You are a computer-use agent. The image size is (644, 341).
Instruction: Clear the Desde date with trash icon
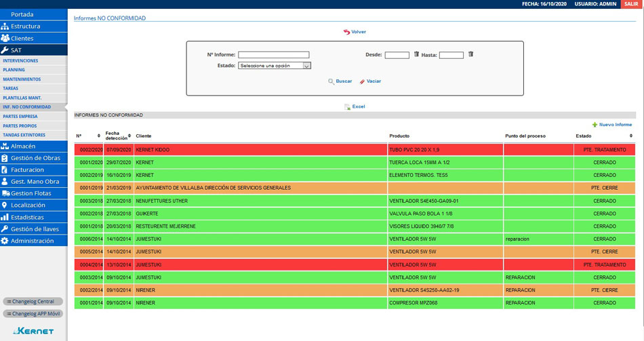point(416,54)
